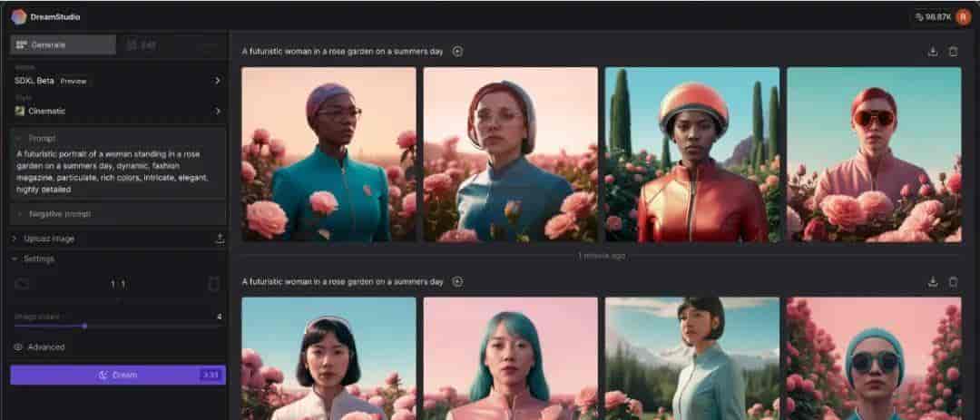Expand the Negative prompt section
The width and height of the screenshot is (980, 420).
coord(117,214)
